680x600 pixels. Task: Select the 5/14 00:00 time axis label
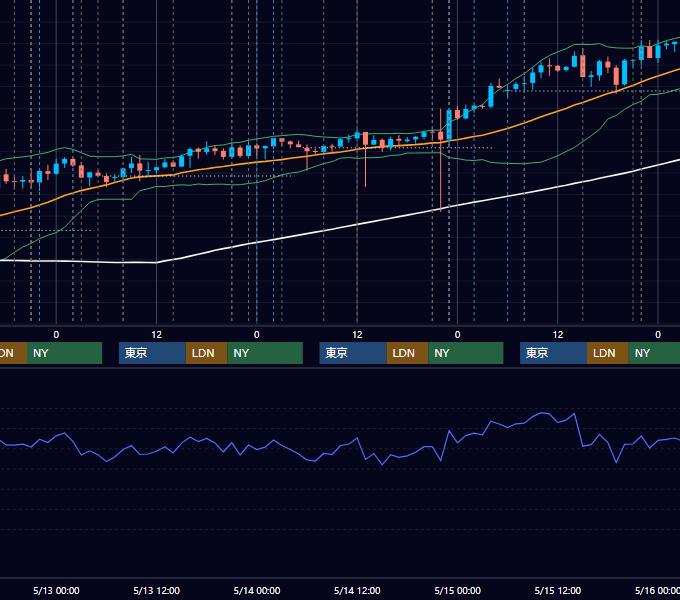257,590
